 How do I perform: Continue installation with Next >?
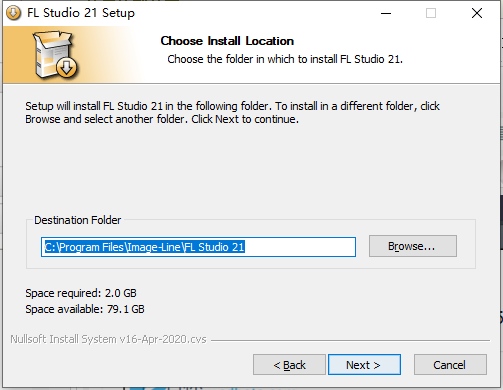[364, 365]
